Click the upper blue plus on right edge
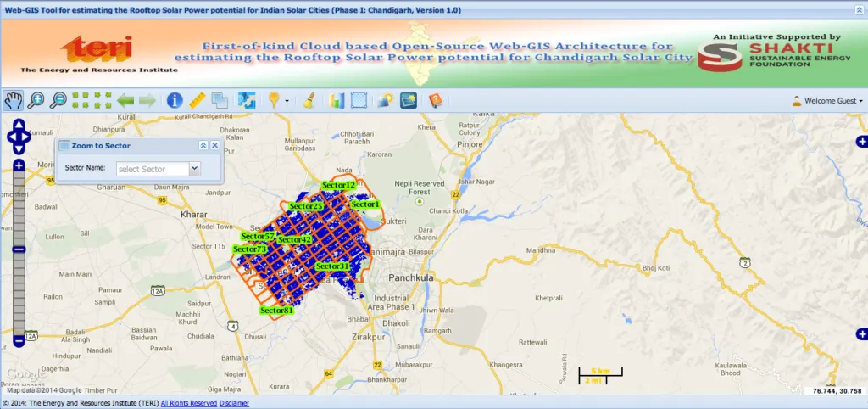 click(861, 142)
